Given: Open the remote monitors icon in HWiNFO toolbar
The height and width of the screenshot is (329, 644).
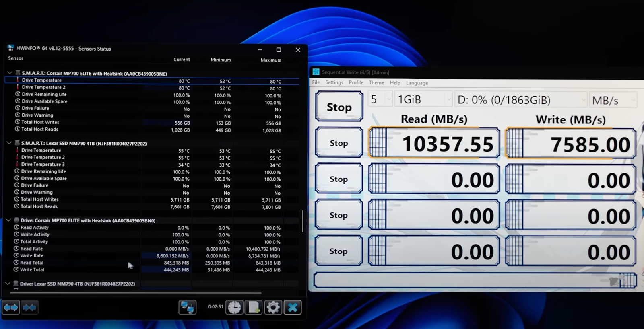Looking at the screenshot, I should tap(188, 307).
